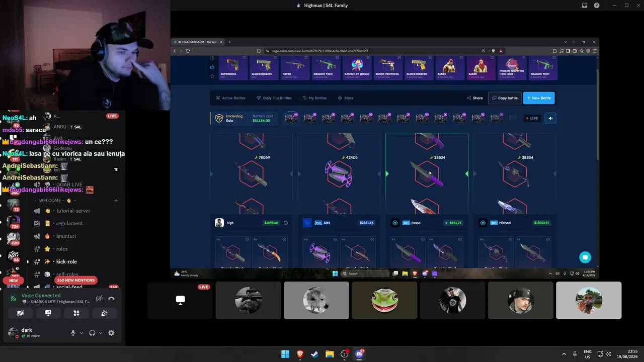Open the site chat bubble button
The image size is (644, 362).
click(x=585, y=257)
